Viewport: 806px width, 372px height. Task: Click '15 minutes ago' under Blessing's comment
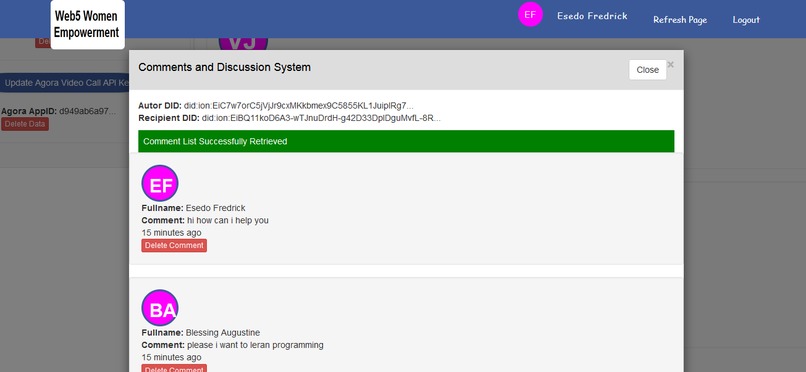pyautogui.click(x=171, y=358)
